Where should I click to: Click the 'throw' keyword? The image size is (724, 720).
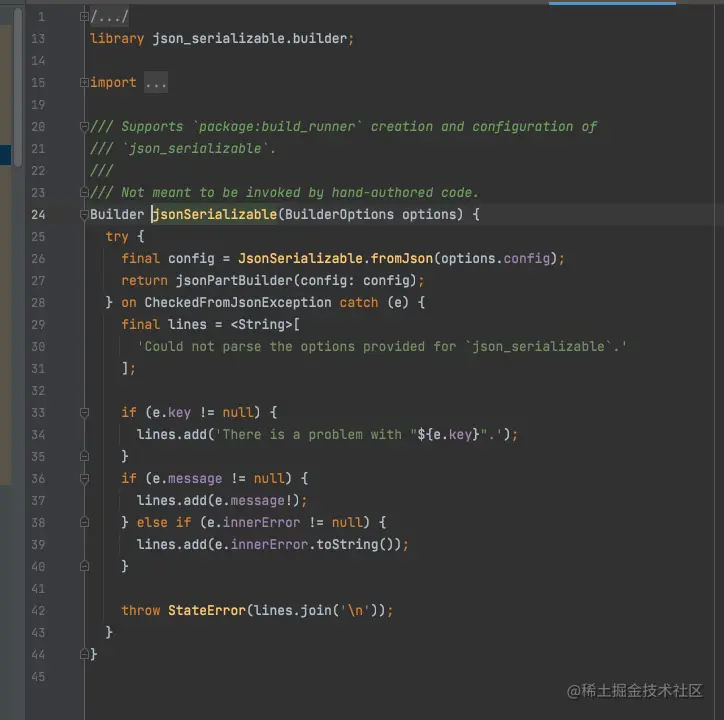point(140,611)
